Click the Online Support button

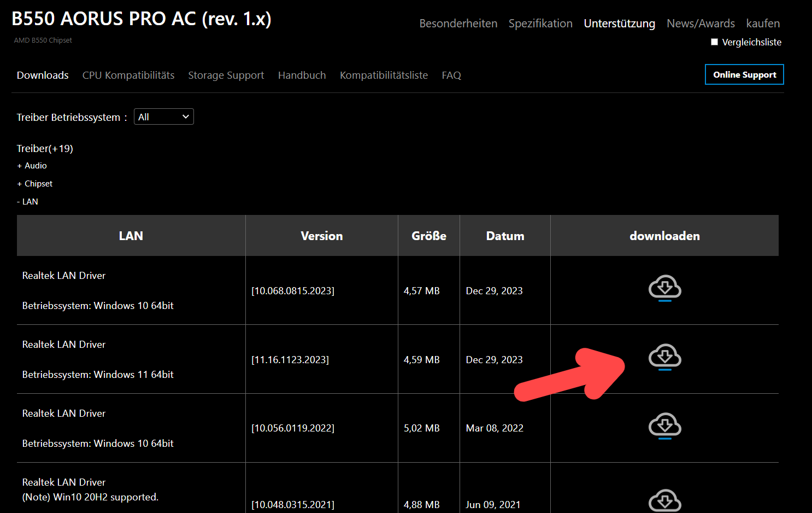click(744, 75)
